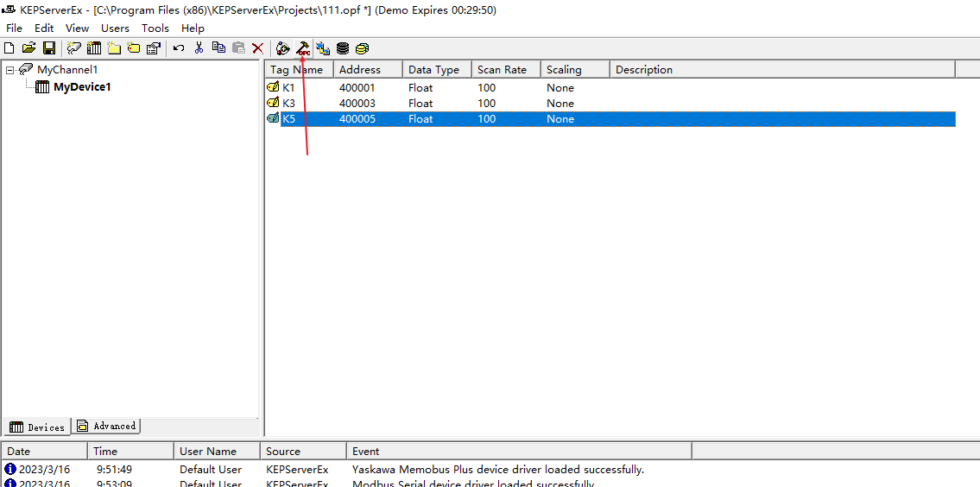Click info icon of 9:51:49 event
This screenshot has height=487, width=980.
point(10,469)
